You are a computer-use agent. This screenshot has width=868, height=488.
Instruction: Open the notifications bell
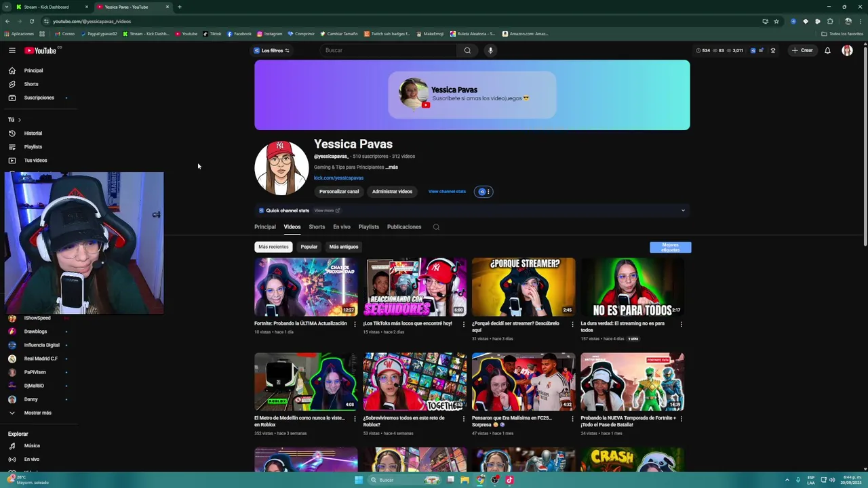pos(827,50)
